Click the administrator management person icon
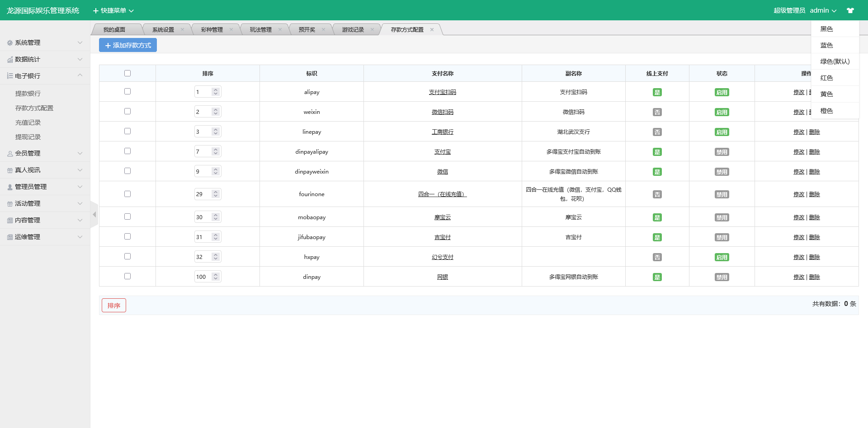The image size is (868, 428). click(x=10, y=187)
